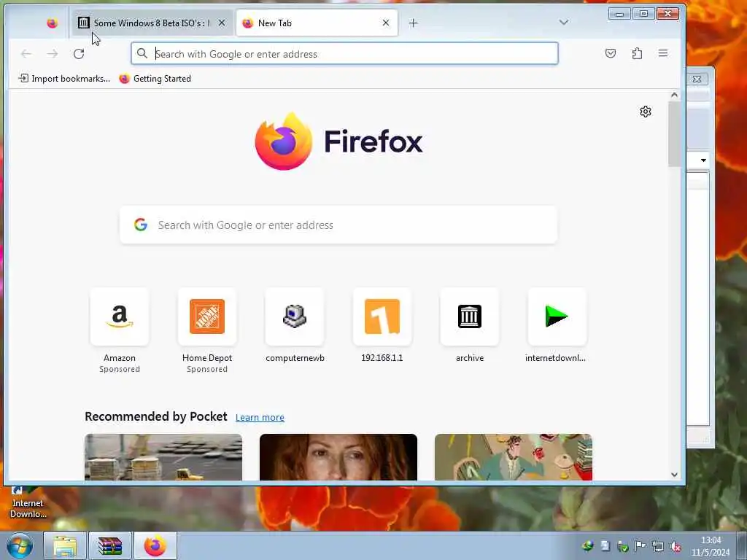Open the Firefox application menu
Viewport: 747px width, 560px height.
tap(663, 53)
